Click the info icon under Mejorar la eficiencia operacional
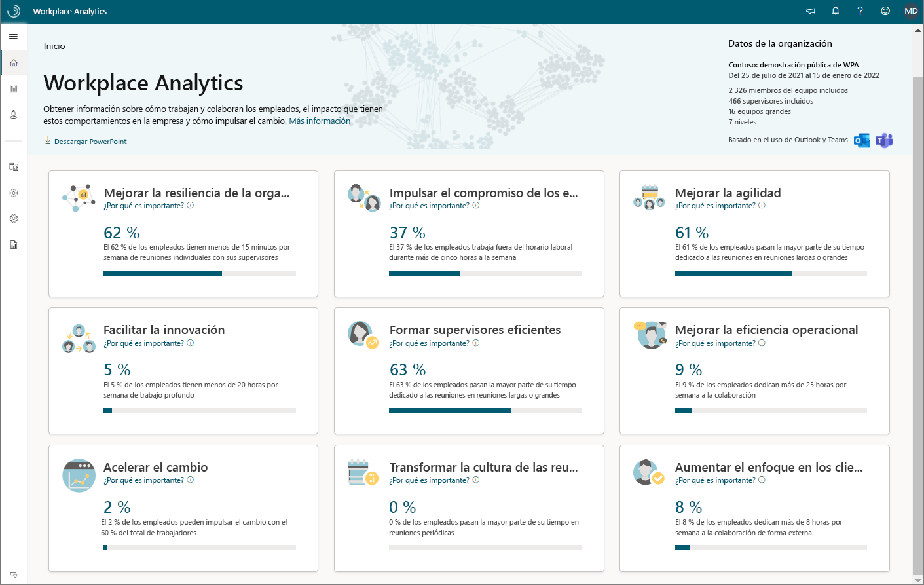 click(x=762, y=343)
